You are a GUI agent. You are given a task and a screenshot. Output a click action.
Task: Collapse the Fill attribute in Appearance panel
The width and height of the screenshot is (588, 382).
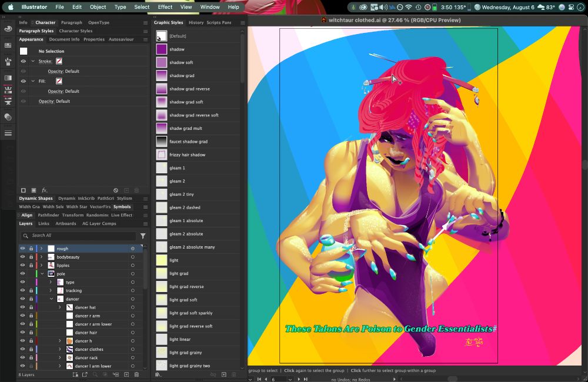tap(33, 81)
